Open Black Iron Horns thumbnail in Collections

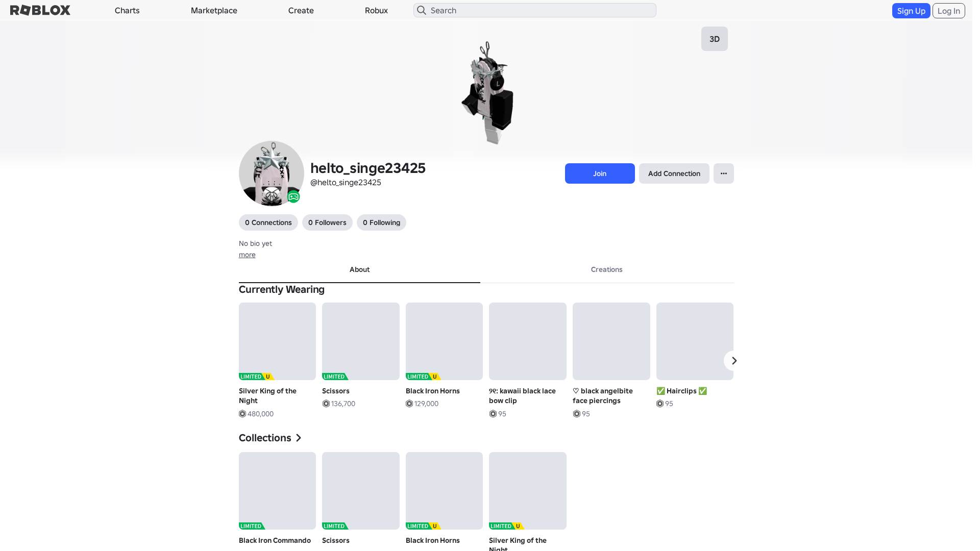click(444, 491)
